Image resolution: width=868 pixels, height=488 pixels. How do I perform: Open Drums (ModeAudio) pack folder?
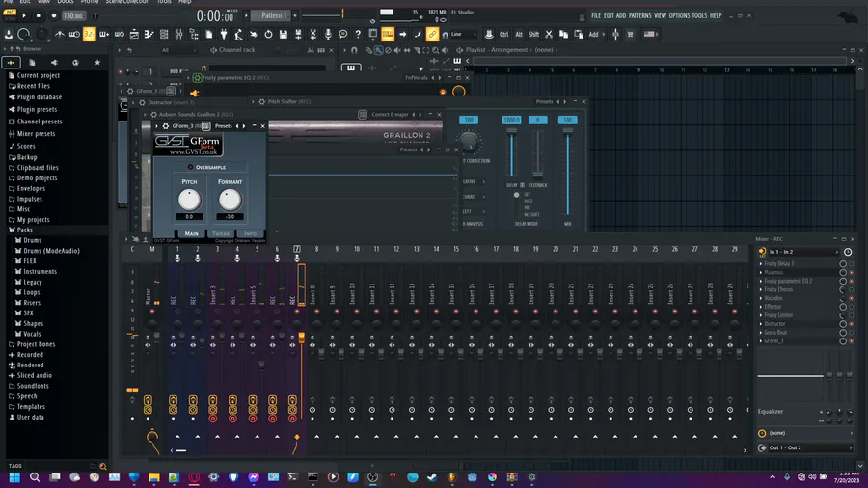(x=51, y=251)
